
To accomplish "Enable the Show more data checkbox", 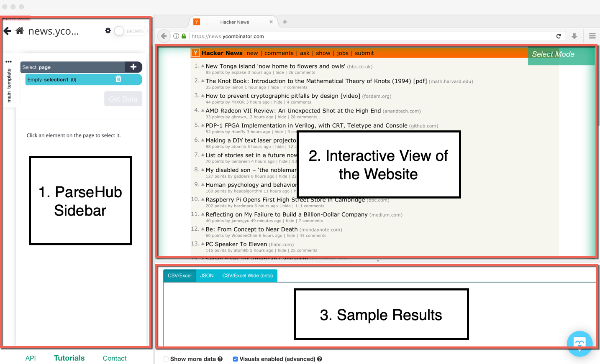I will (166, 359).
